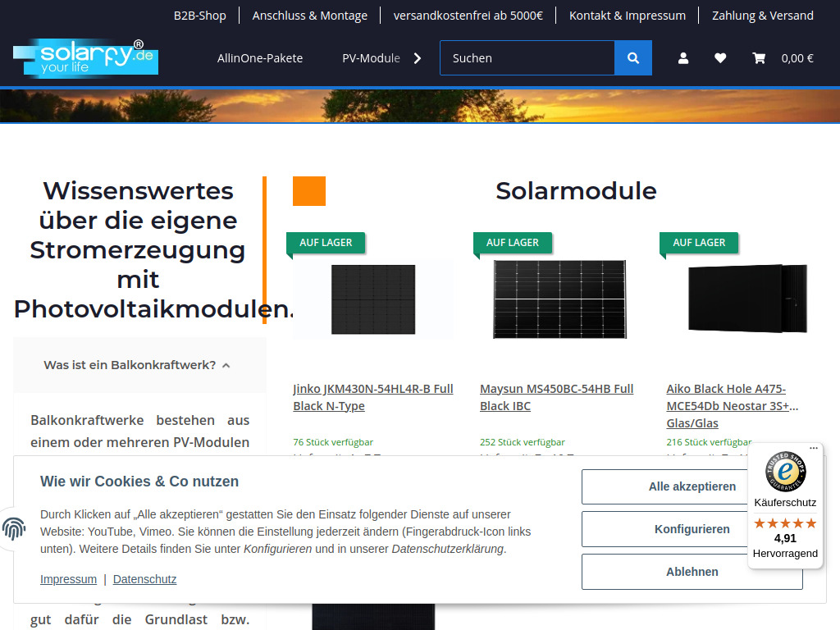Image resolution: width=840 pixels, height=630 pixels.
Task: Open the account via the person icon
Action: click(x=683, y=57)
